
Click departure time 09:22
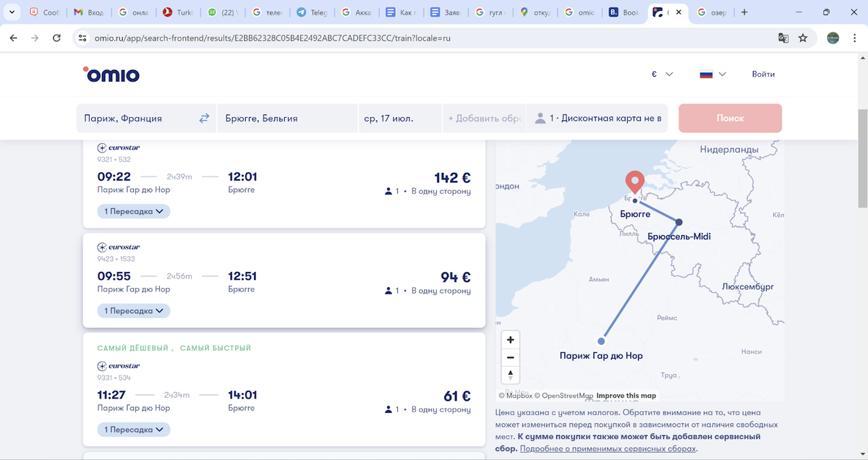114,177
